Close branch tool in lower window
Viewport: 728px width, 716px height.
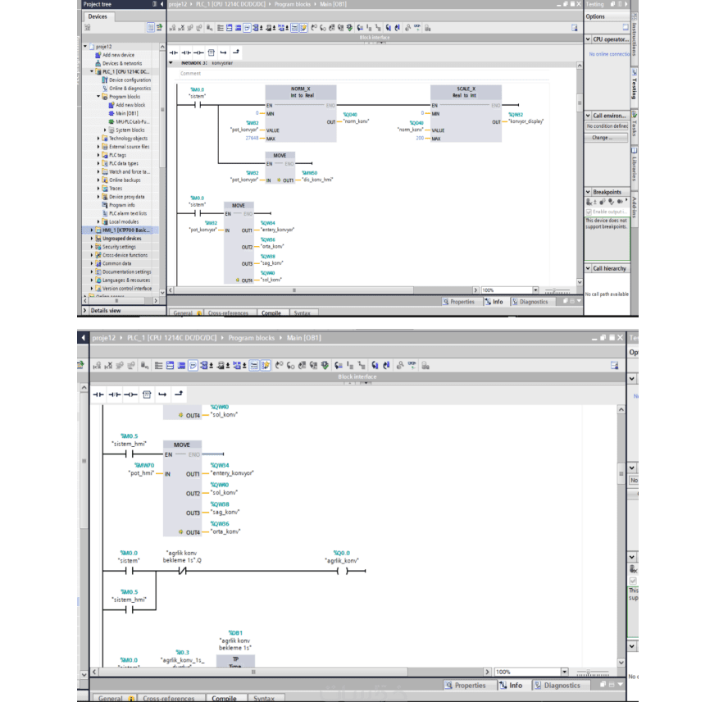point(179,394)
